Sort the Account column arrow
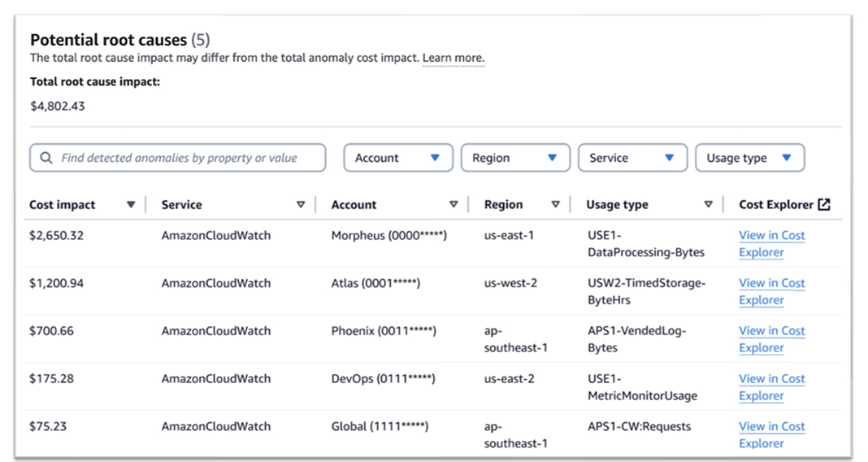The width and height of the screenshot is (868, 462). pos(454,204)
